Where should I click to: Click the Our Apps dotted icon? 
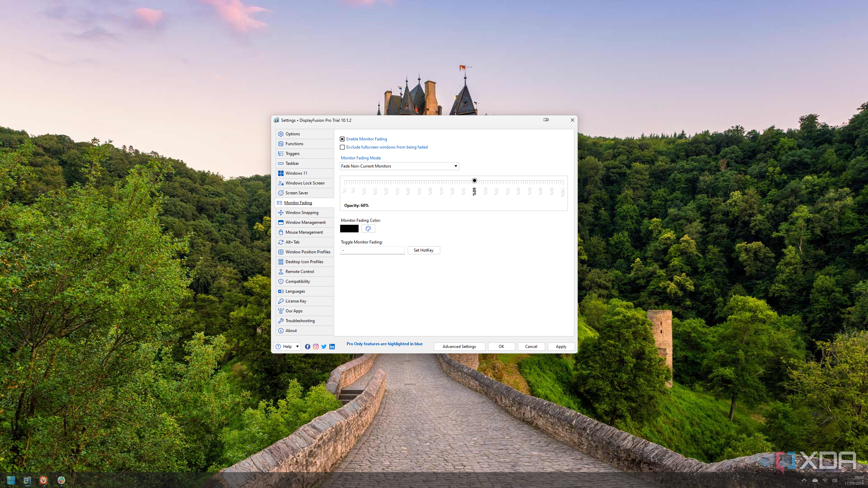[281, 311]
